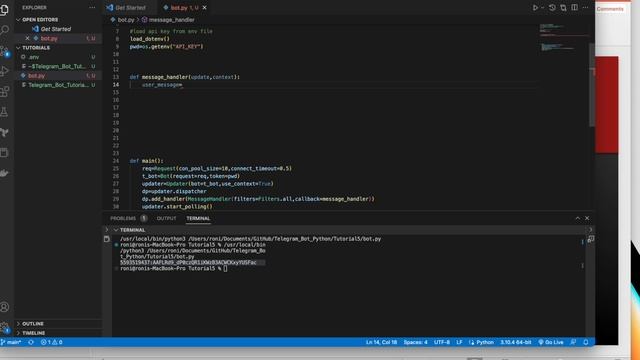Open the Explorer views ellipsis menu
This screenshot has height=360, width=640.
pyautogui.click(x=92, y=7)
